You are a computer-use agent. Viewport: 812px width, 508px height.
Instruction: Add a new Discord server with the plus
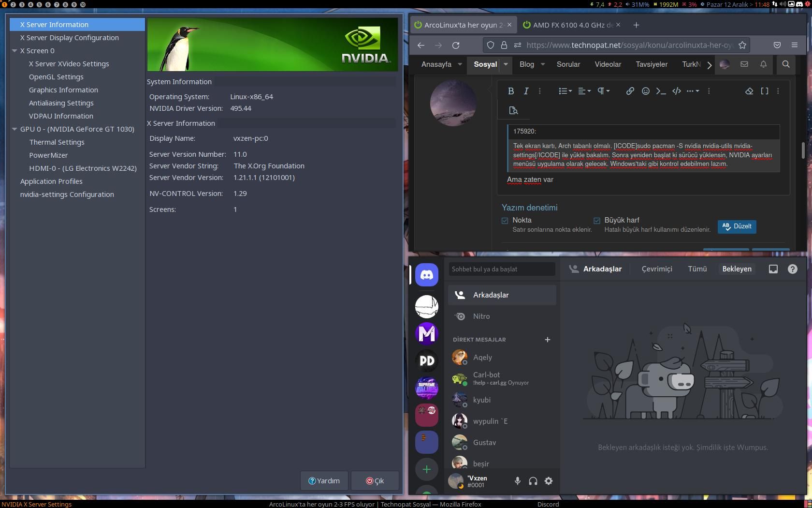pos(427,469)
